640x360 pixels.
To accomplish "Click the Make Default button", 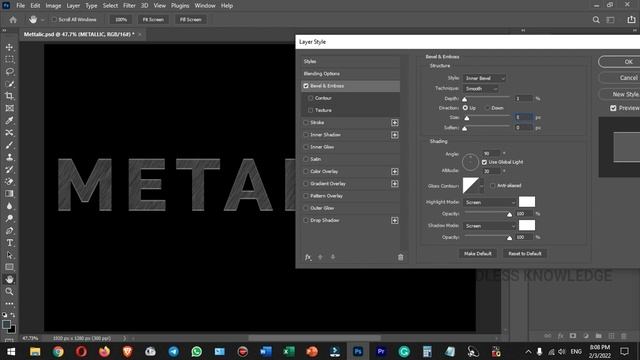I will tap(478, 253).
